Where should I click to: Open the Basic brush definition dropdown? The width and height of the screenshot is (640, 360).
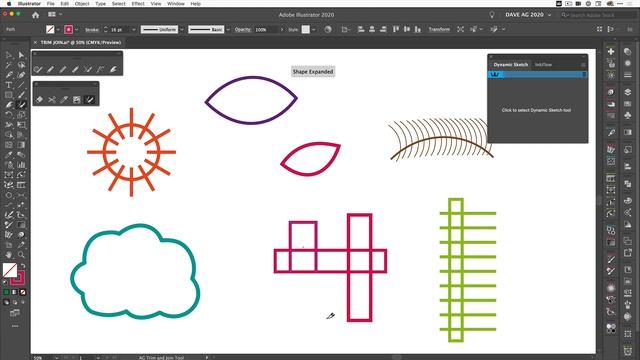[228, 30]
